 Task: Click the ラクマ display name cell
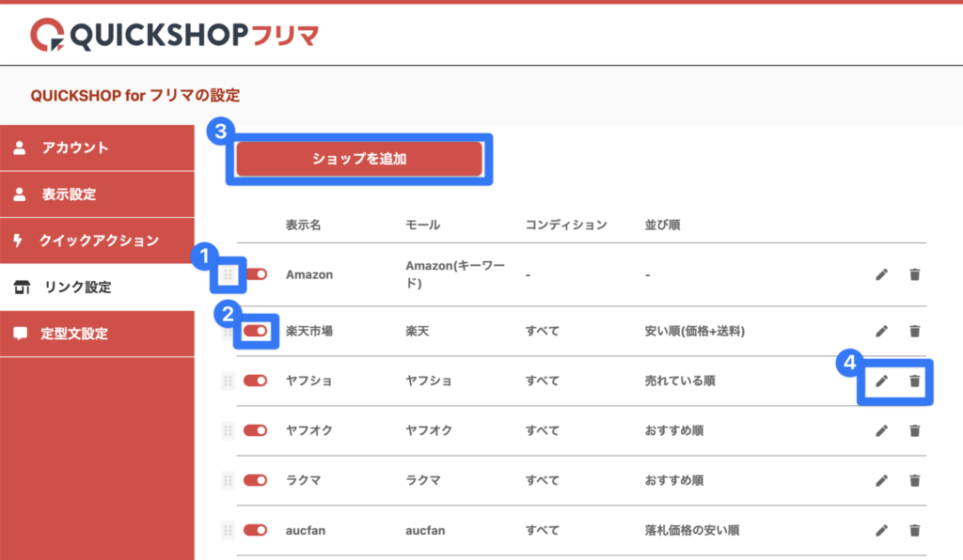[x=305, y=480]
